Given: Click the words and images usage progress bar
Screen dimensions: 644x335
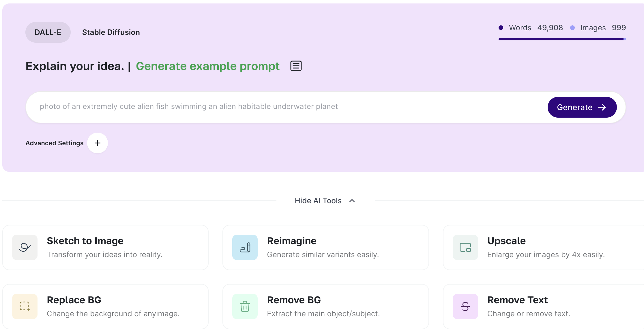Looking at the screenshot, I should click(x=561, y=39).
